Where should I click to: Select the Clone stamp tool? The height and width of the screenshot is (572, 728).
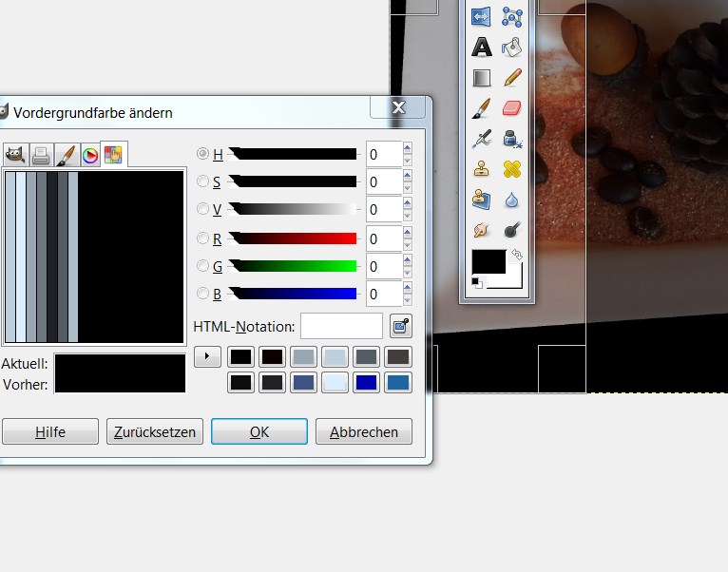[481, 169]
